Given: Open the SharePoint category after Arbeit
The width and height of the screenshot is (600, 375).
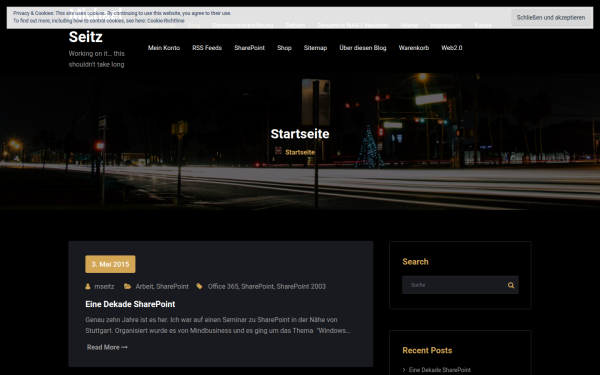Looking at the screenshot, I should (x=172, y=286).
